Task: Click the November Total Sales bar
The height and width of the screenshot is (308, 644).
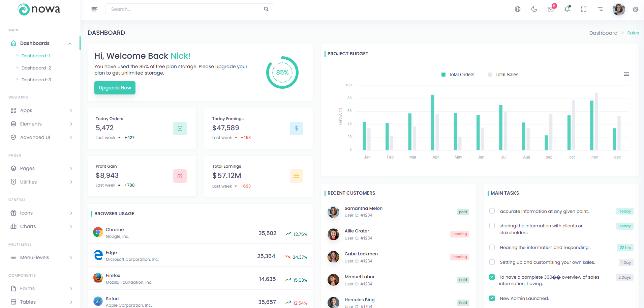Action: pyautogui.click(x=596, y=121)
